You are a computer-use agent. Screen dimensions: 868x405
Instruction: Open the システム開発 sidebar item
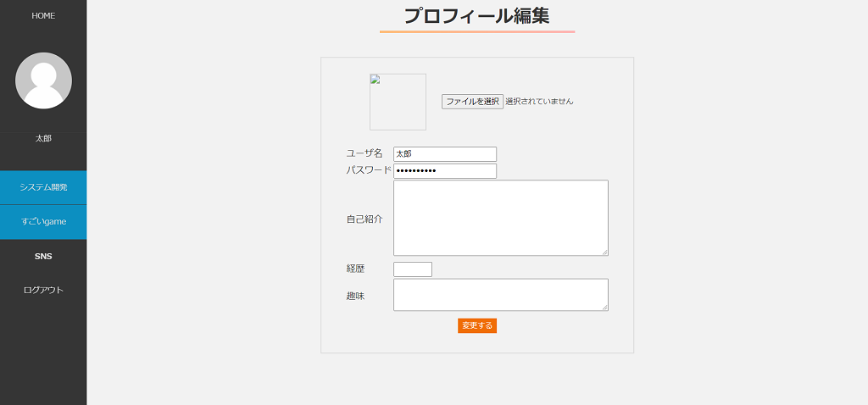click(x=43, y=187)
